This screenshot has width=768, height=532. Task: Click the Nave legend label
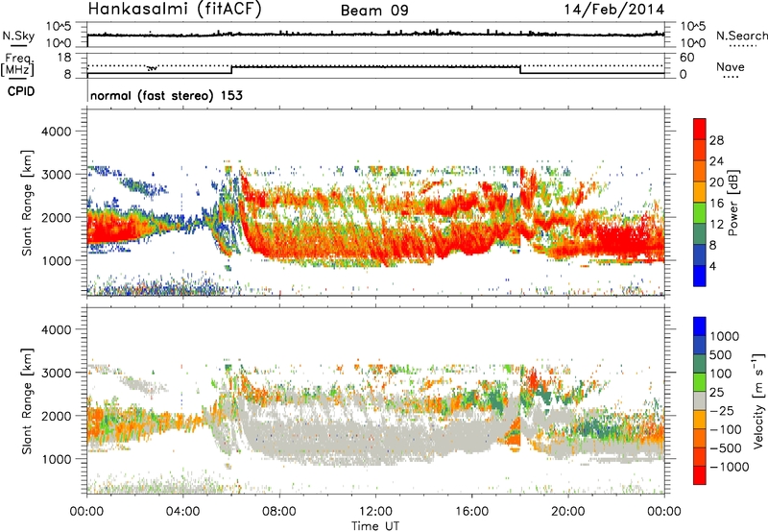coord(731,67)
